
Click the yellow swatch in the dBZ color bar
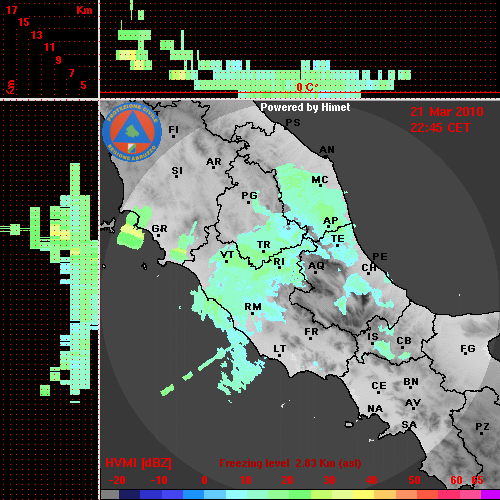(x=363, y=495)
